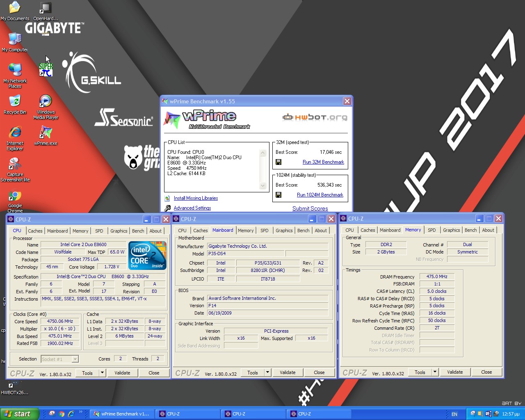Launch the wPrime.exe desktop shortcut
The width and height of the screenshot is (525, 420).
[46, 136]
